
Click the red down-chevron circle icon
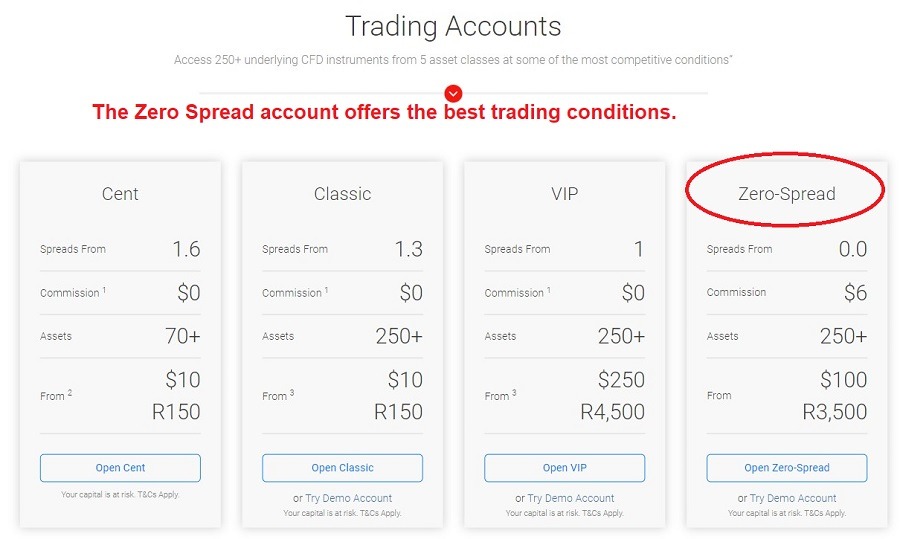click(453, 93)
